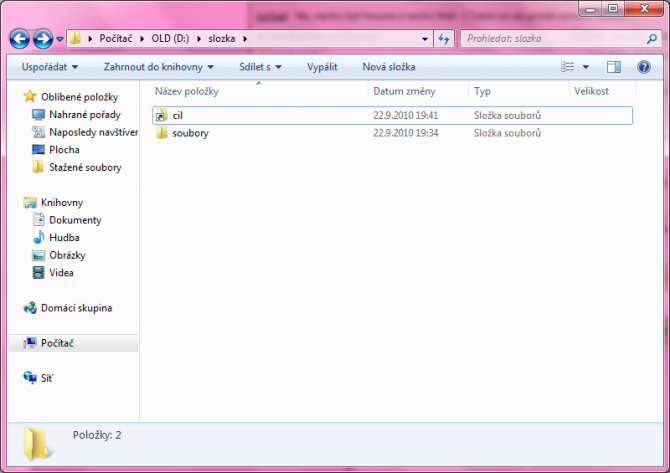This screenshot has height=473, width=670.
Task: Open the help question mark icon
Action: click(643, 67)
